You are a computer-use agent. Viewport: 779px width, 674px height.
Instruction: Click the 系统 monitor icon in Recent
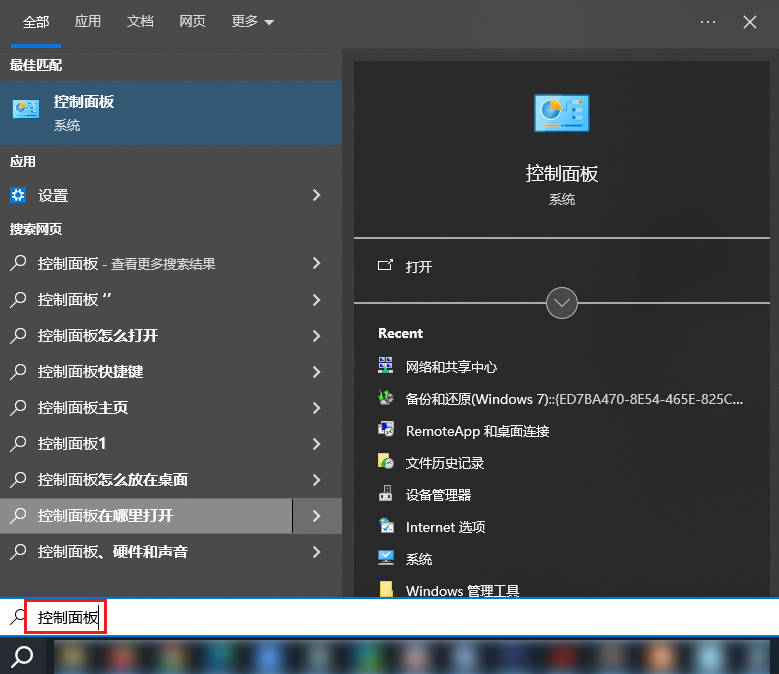pos(386,558)
